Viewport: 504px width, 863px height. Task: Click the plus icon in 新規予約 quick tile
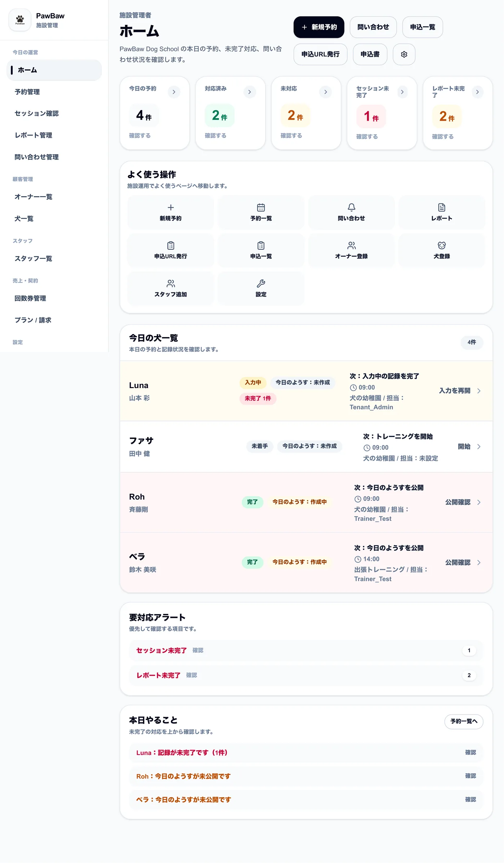pos(171,207)
